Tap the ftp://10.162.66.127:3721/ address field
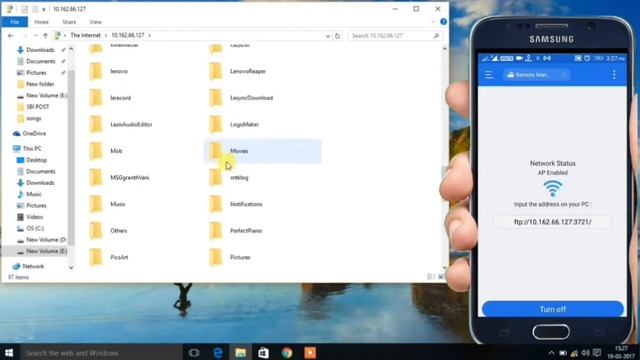Viewport: 640px width, 360px height. tap(553, 222)
